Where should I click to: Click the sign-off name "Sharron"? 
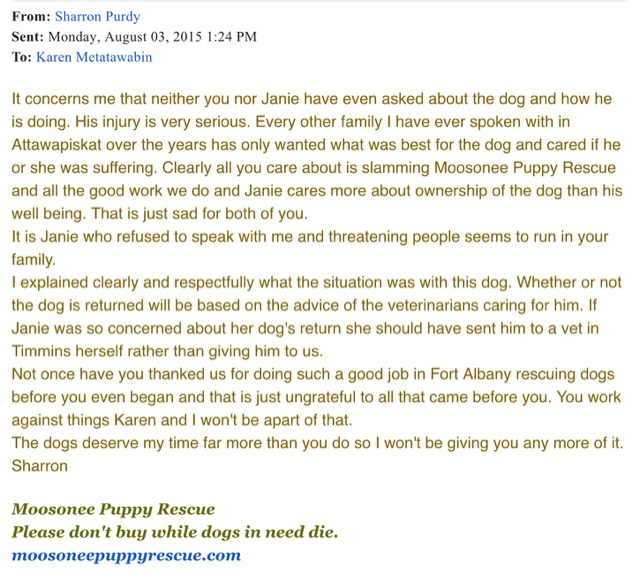pyautogui.click(x=40, y=466)
